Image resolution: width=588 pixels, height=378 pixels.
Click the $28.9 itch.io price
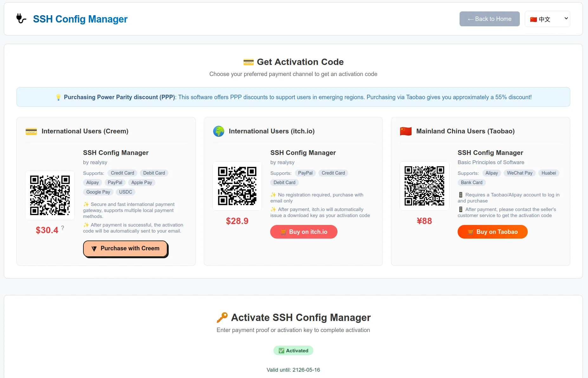click(237, 221)
